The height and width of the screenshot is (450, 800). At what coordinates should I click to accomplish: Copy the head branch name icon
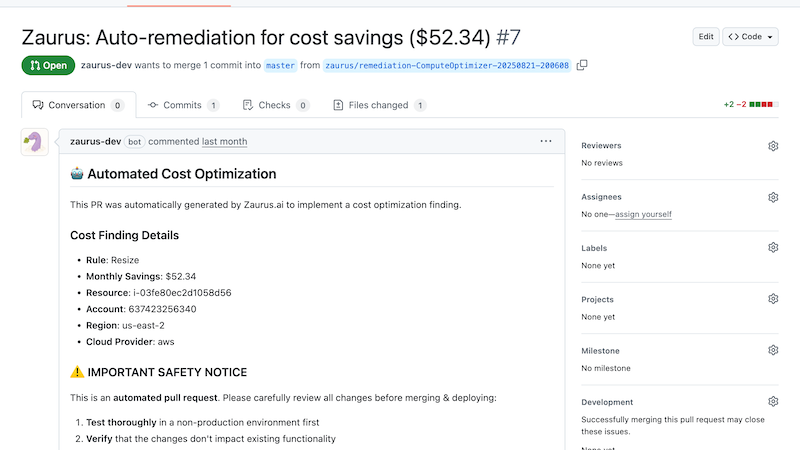[x=582, y=65]
